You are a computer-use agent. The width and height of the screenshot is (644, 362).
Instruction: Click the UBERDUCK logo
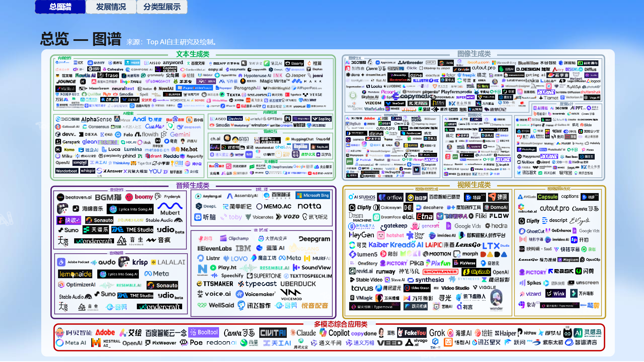coord(298,284)
